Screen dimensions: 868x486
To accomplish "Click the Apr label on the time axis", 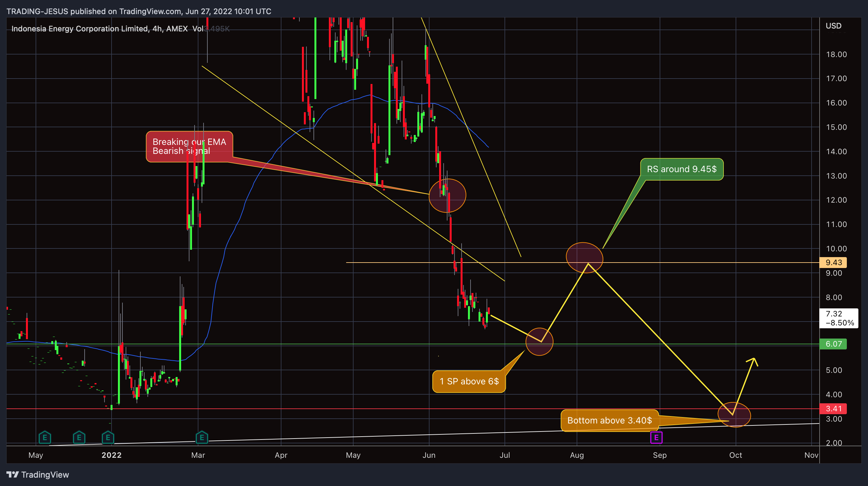I will click(281, 455).
